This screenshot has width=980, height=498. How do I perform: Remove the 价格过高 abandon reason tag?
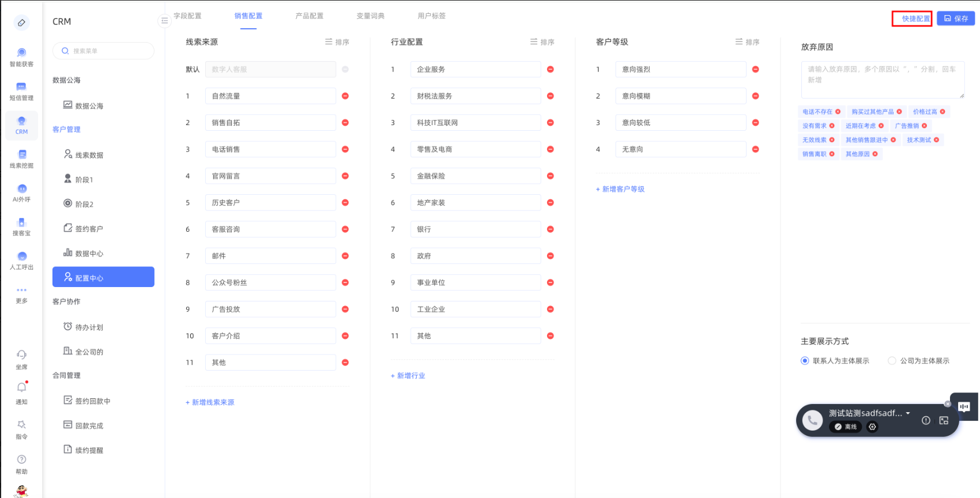tap(943, 112)
